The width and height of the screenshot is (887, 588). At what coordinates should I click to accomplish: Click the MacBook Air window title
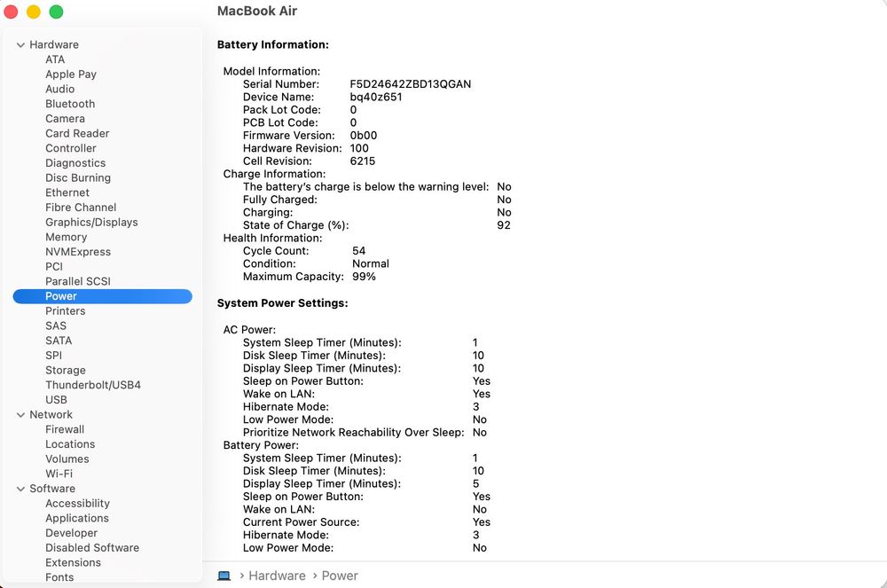257,11
